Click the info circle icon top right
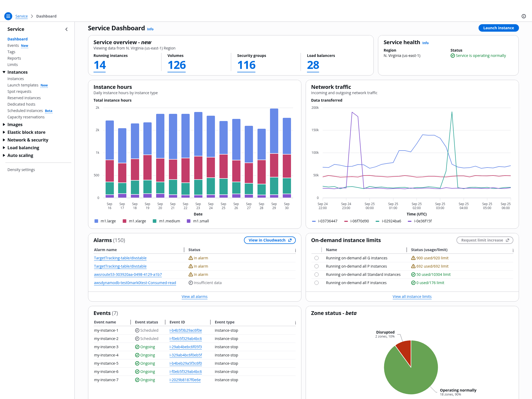The image size is (532, 399). click(x=523, y=16)
